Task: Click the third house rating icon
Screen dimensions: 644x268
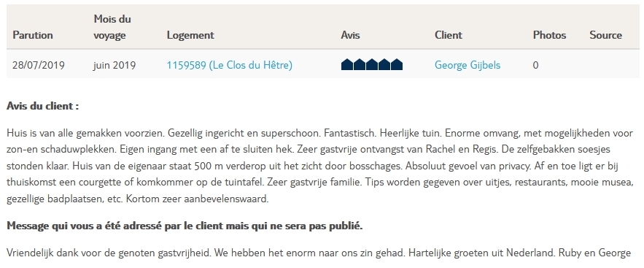Action: coord(372,64)
